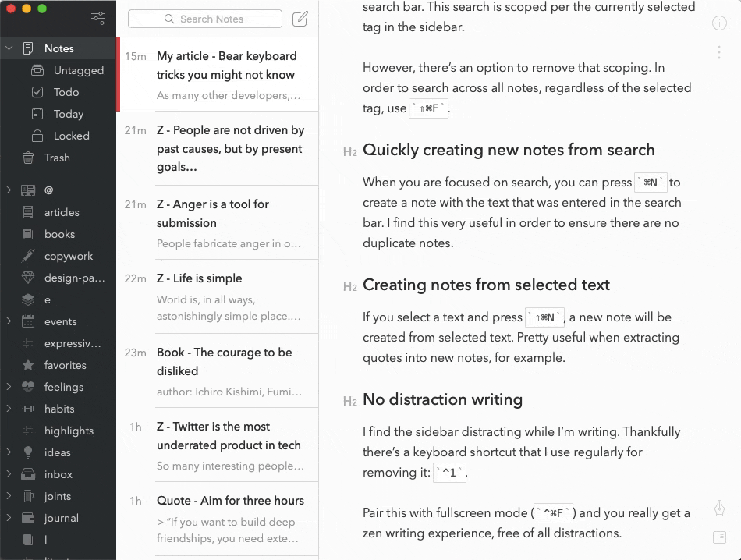Click the pen style icon at bottom right

(719, 509)
